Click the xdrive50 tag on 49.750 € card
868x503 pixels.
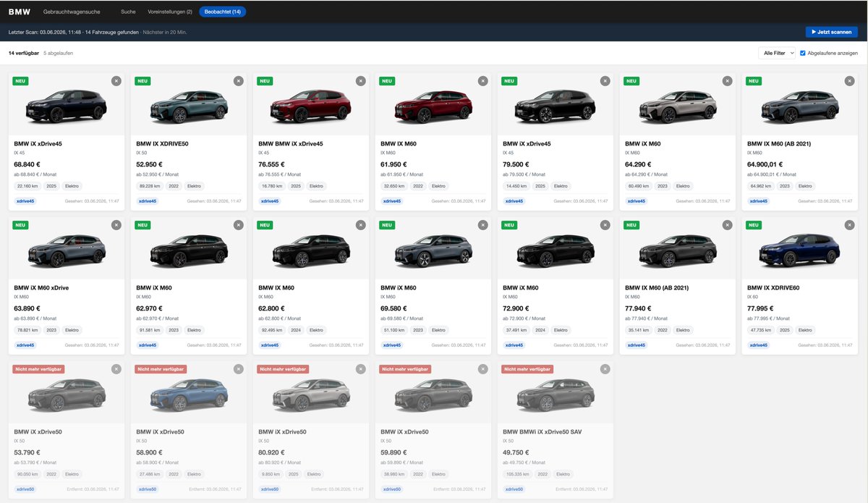pos(515,489)
